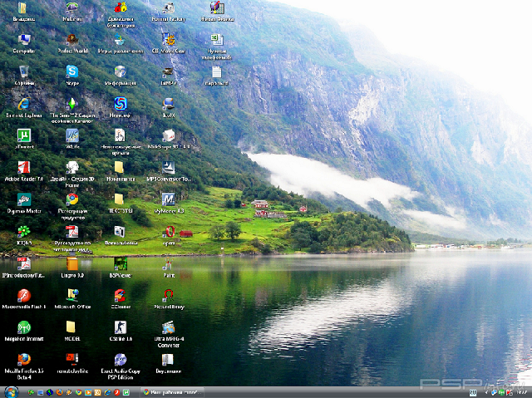Open the Paint desktop shortcut
532x398 pixels.
pyautogui.click(x=168, y=263)
